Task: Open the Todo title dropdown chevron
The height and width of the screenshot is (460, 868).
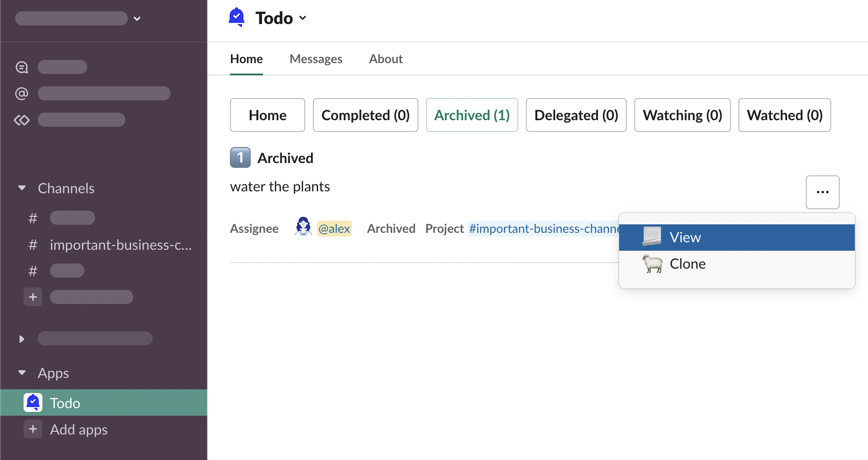Action: [303, 18]
